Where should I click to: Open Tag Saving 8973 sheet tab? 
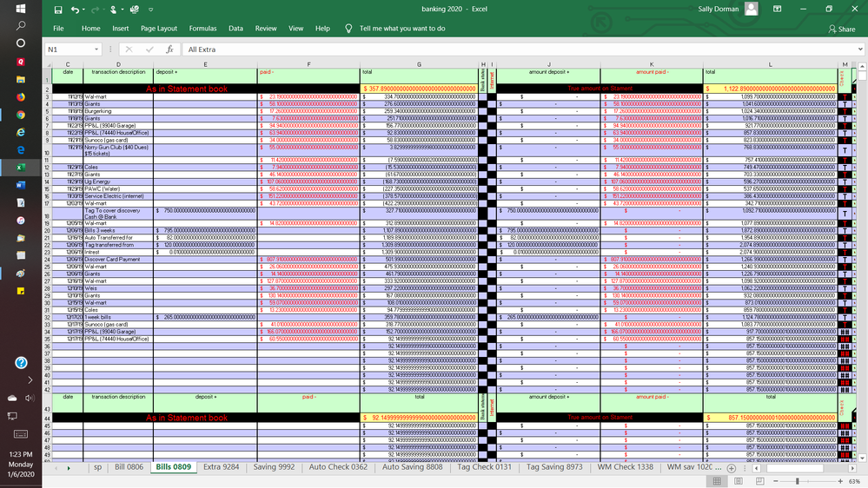point(554,467)
